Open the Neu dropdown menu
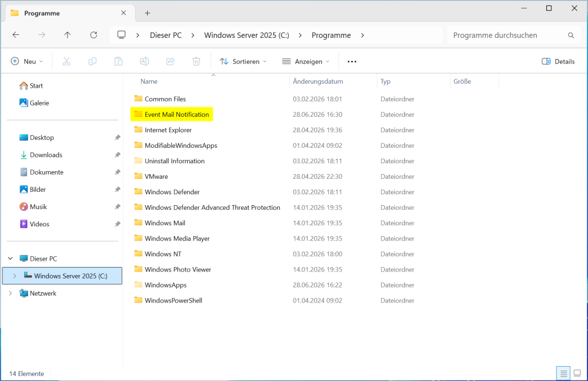 (27, 61)
